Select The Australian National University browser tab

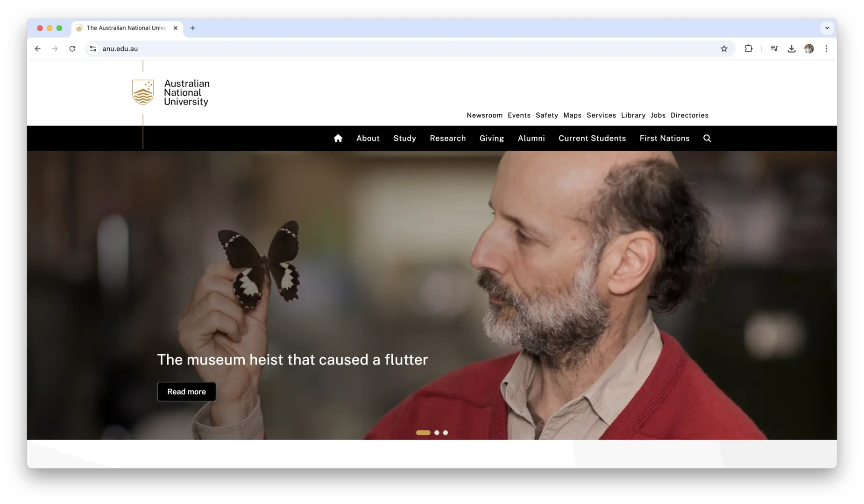point(127,28)
